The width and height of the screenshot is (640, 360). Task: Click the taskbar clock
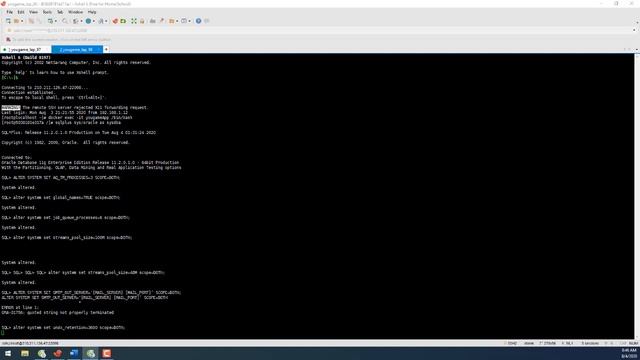(x=629, y=353)
